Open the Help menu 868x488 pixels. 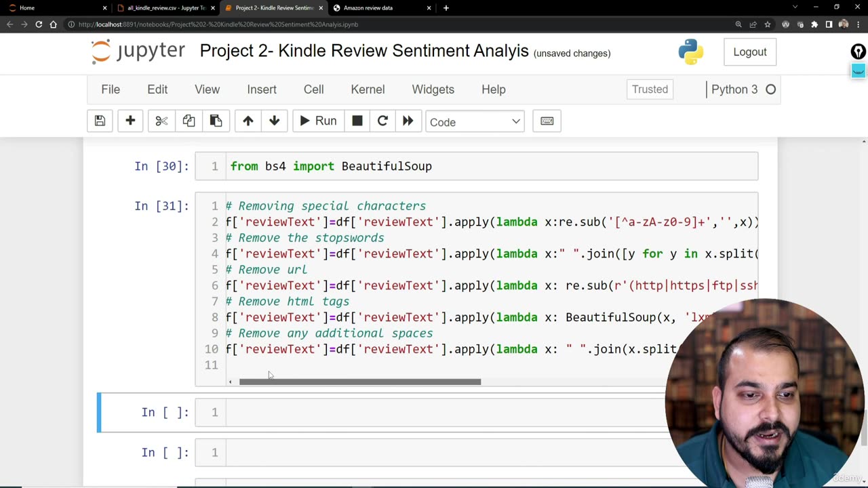tap(494, 89)
